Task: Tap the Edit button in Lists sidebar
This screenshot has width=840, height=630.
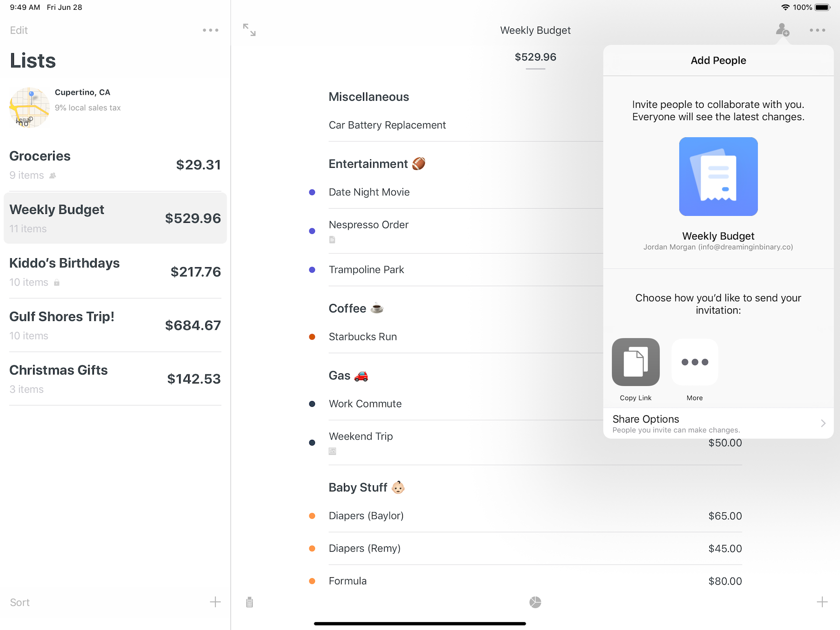Action: [x=19, y=30]
